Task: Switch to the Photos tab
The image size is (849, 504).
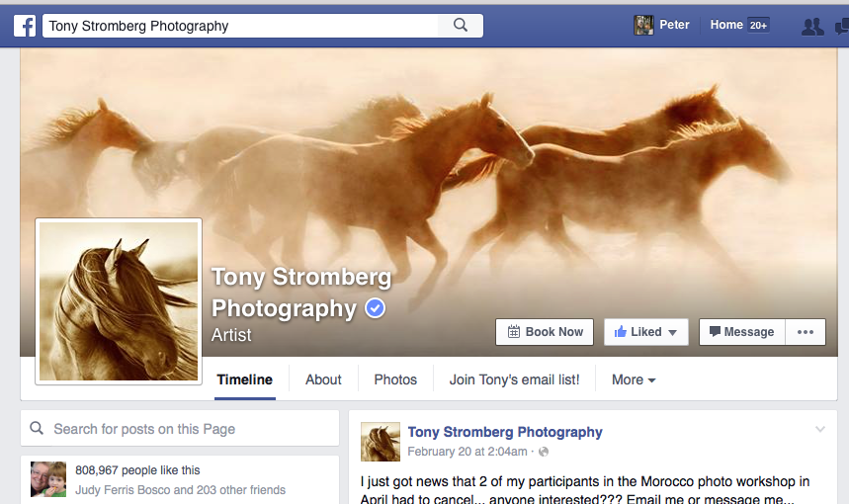Action: coord(395,380)
